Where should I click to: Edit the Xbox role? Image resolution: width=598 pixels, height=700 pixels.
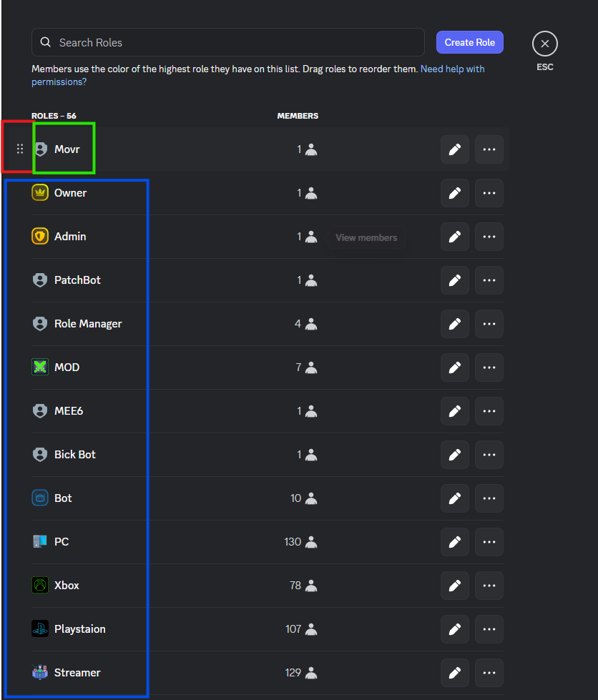point(455,586)
